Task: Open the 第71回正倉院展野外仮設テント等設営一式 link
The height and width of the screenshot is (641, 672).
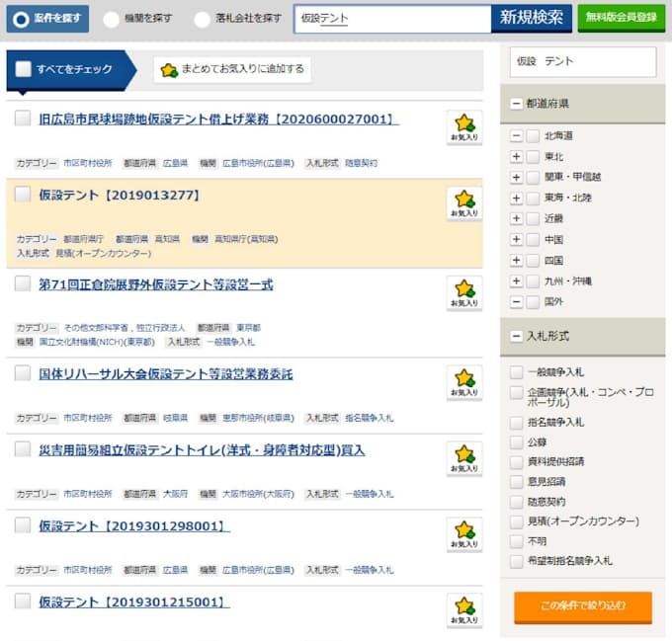Action: 156,285
